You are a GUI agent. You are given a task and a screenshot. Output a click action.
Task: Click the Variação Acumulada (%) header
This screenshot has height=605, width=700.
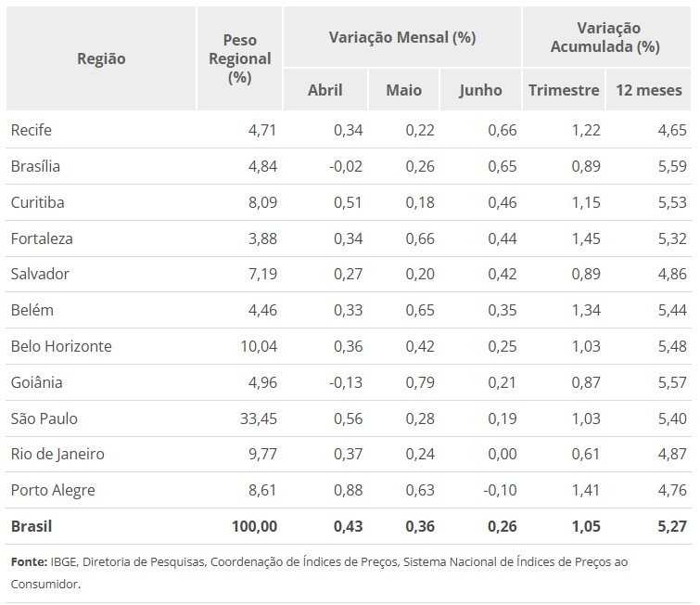606,37
